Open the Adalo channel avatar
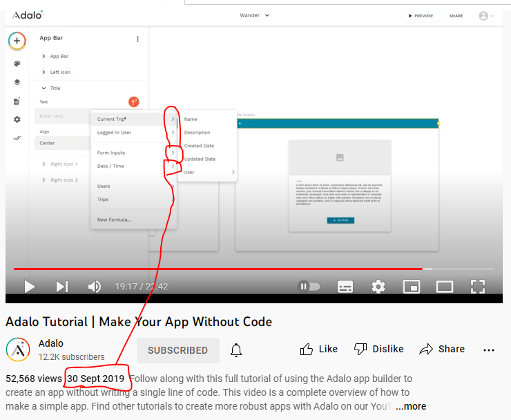511x420 pixels. 18,350
